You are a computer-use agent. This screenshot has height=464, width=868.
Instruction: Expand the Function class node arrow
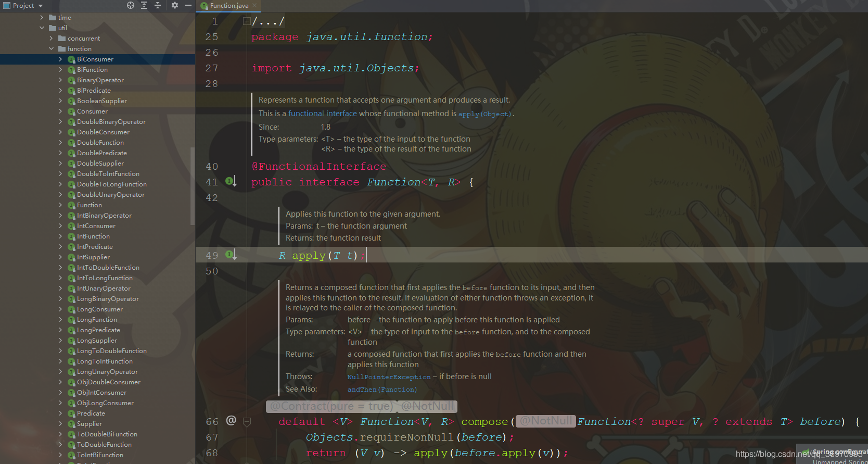point(60,205)
